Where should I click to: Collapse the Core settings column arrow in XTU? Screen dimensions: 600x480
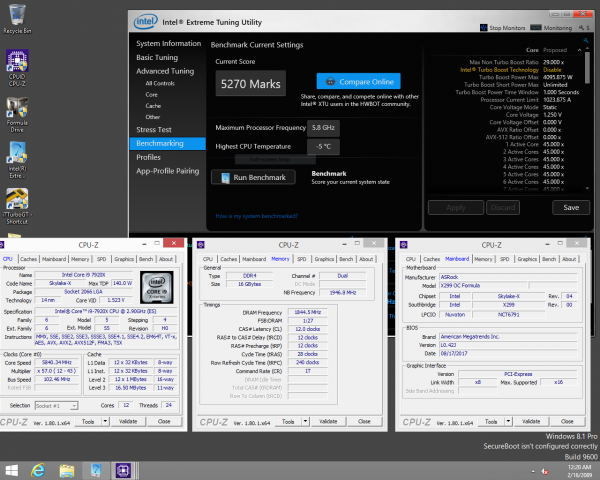click(x=579, y=50)
